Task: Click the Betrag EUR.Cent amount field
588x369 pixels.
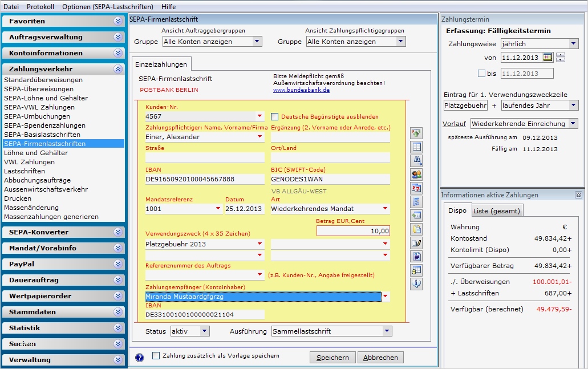Action: coord(354,231)
